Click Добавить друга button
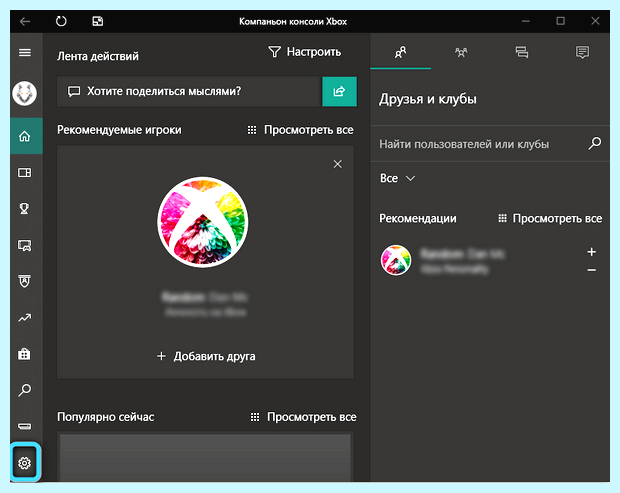 [x=206, y=356]
